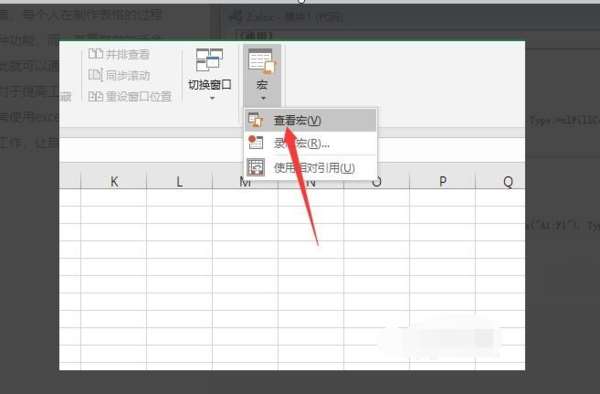Select the column L header
The width and height of the screenshot is (600, 394).
179,181
